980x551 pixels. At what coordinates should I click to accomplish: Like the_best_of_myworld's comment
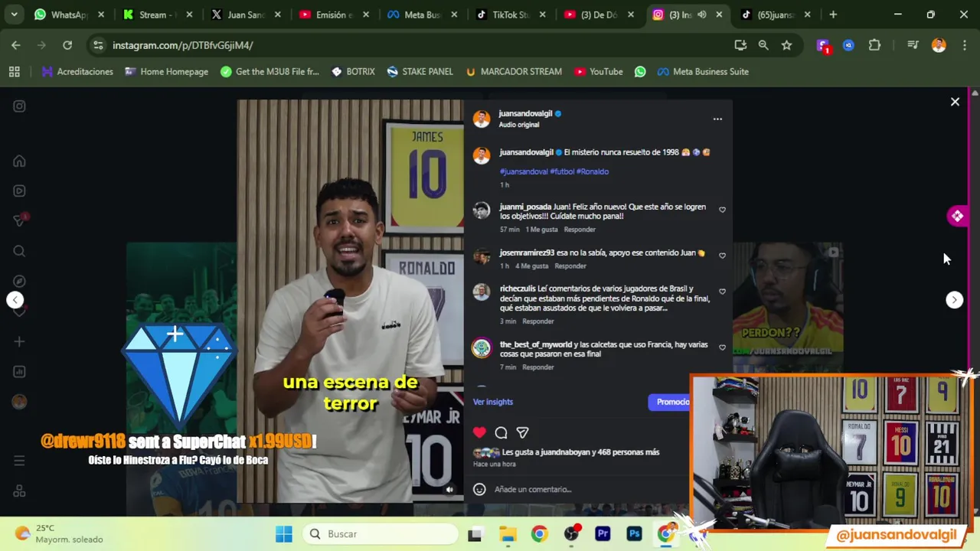(722, 347)
